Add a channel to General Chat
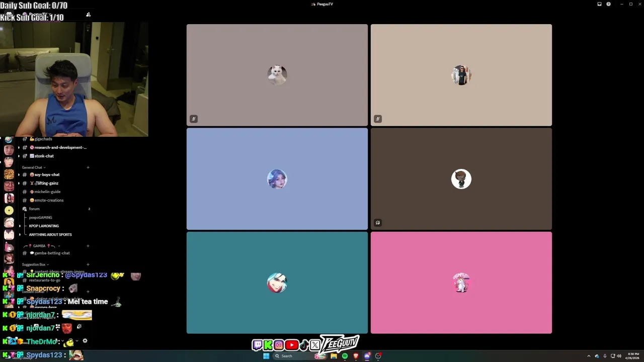The width and height of the screenshot is (644, 362). pyautogui.click(x=88, y=167)
